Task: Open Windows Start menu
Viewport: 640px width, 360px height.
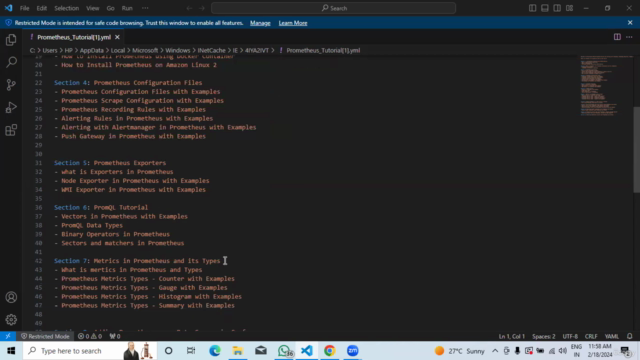Action: (11, 351)
